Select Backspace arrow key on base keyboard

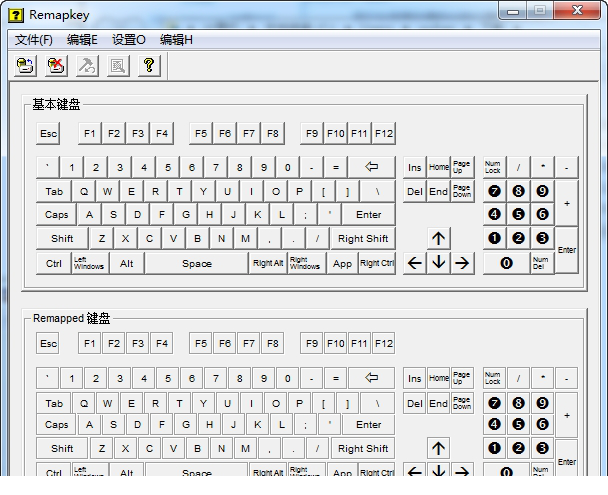click(x=371, y=167)
